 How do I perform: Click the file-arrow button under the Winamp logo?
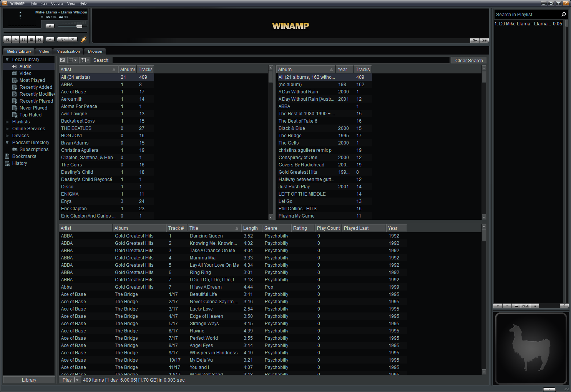click(x=475, y=40)
